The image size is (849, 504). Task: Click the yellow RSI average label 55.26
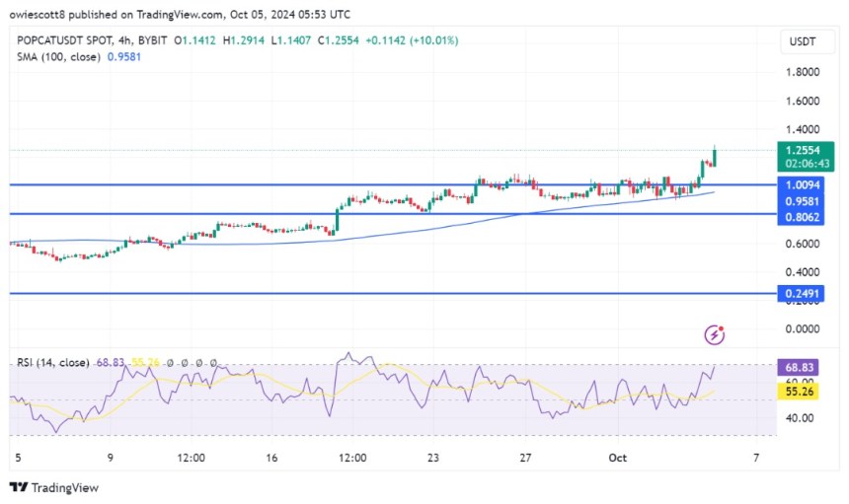pos(796,392)
